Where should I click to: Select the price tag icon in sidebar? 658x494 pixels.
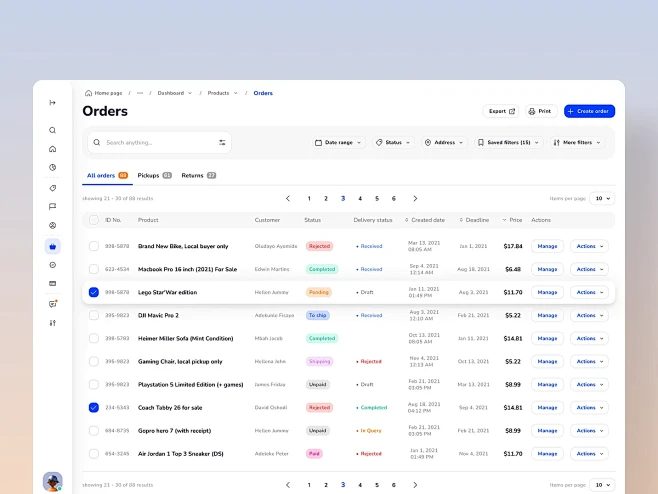click(x=52, y=188)
